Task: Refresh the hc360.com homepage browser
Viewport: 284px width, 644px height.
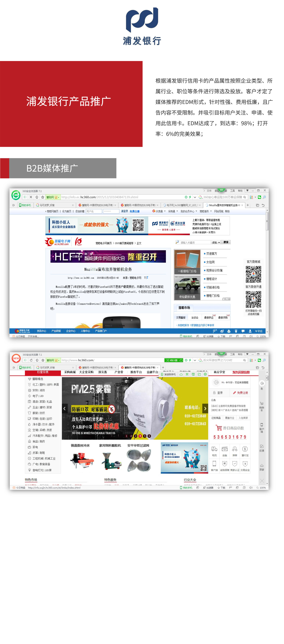Action: (31, 360)
